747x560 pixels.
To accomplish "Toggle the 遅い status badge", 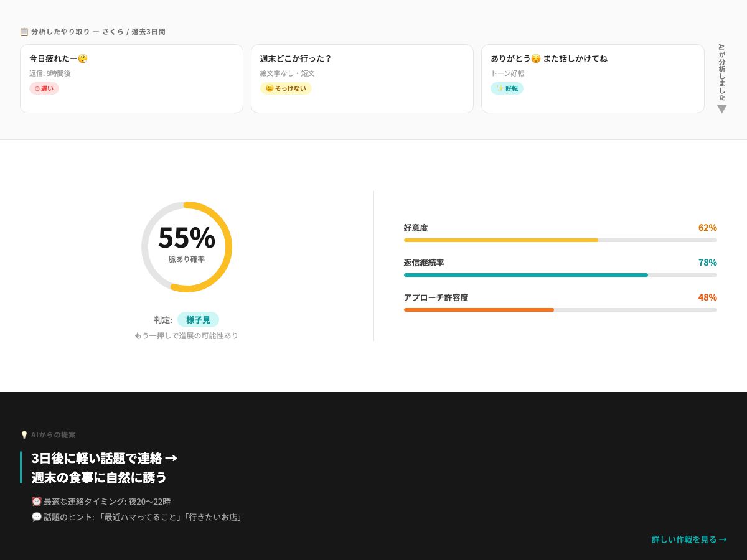I will pos(44,88).
